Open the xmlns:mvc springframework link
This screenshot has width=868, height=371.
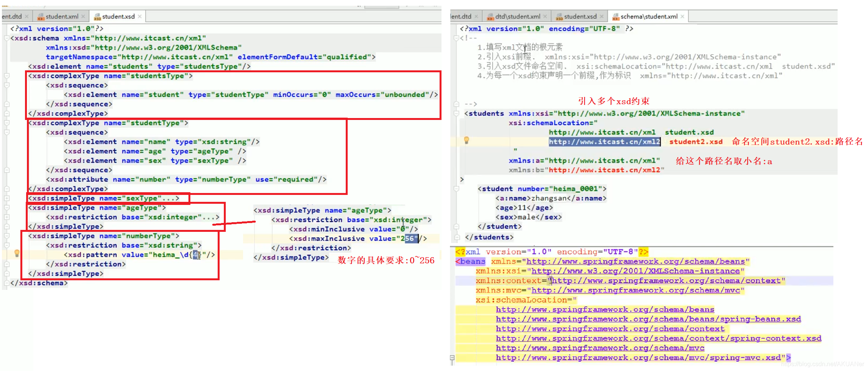point(636,290)
